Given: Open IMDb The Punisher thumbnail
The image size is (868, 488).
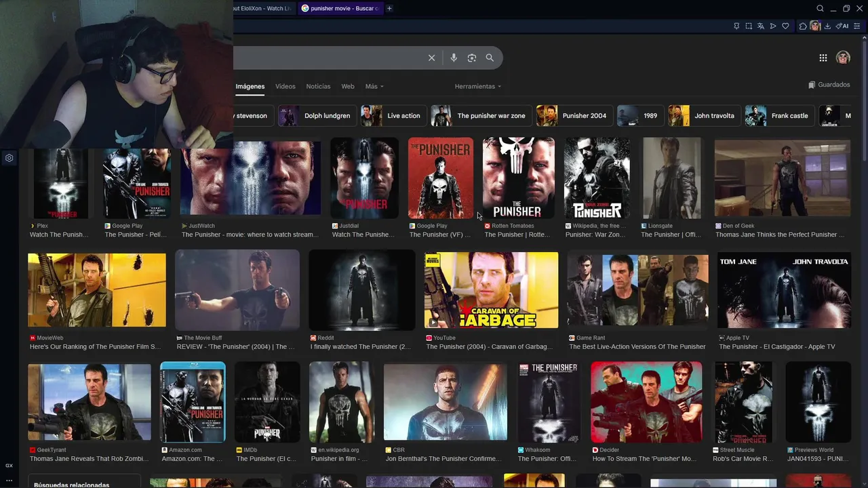Looking at the screenshot, I should tap(267, 402).
